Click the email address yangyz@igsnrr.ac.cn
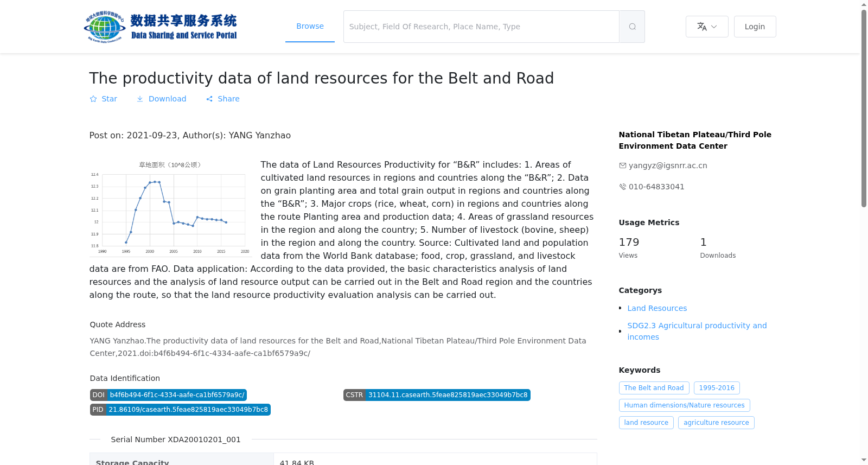Viewport: 868px width, 465px height. 668,165
